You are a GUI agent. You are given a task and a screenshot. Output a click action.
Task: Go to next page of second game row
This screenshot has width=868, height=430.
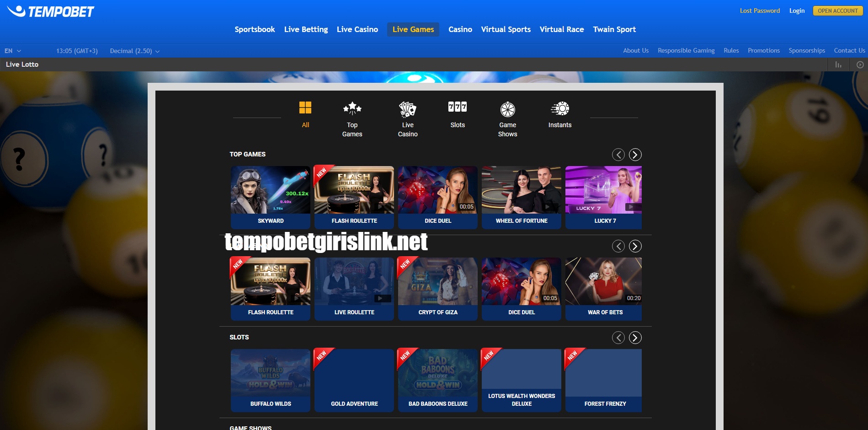635,246
